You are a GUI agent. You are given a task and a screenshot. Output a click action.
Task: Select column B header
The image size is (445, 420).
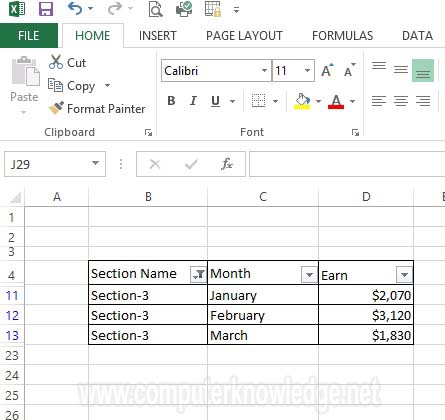(x=148, y=197)
